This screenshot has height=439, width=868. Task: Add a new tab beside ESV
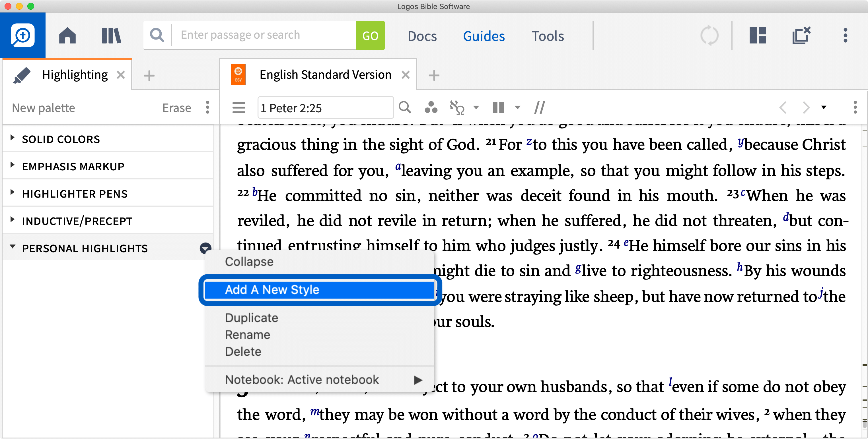pos(434,75)
